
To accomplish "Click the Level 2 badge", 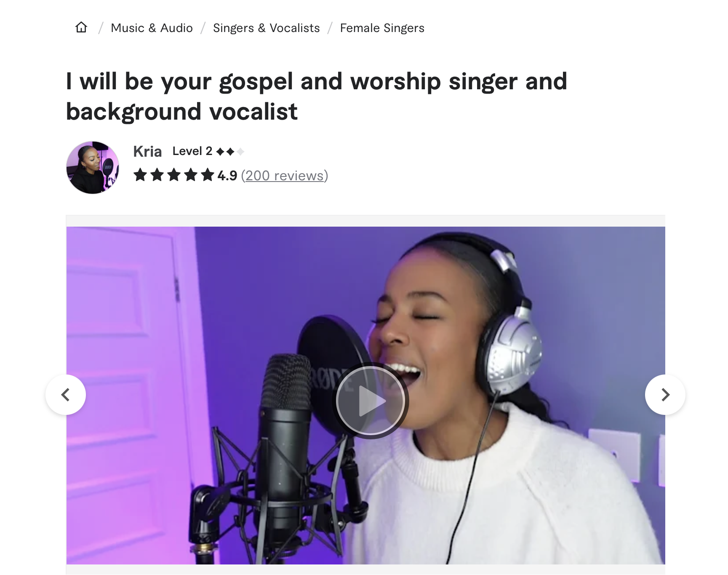I will (208, 151).
